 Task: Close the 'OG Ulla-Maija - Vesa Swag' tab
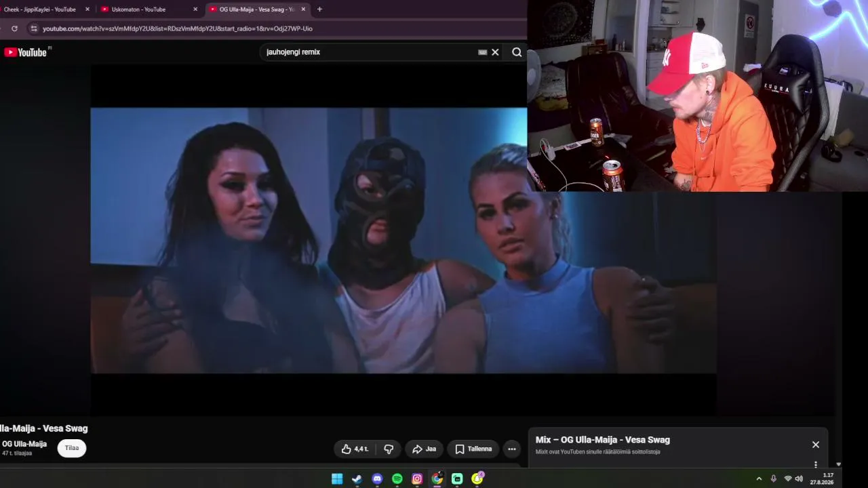click(x=303, y=9)
